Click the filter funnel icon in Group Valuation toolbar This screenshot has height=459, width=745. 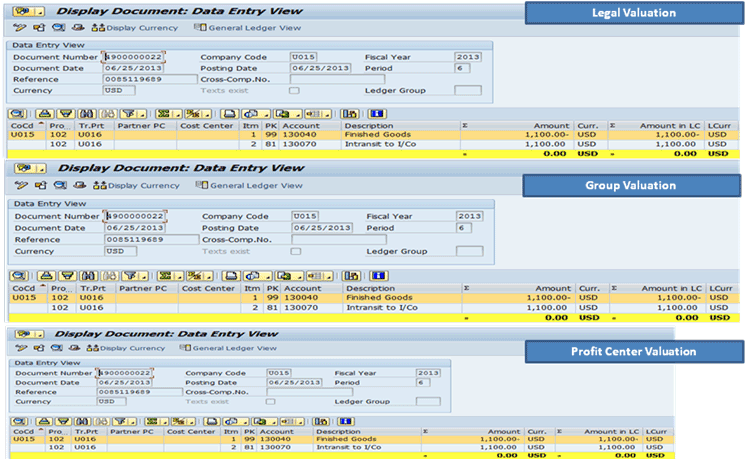133,274
